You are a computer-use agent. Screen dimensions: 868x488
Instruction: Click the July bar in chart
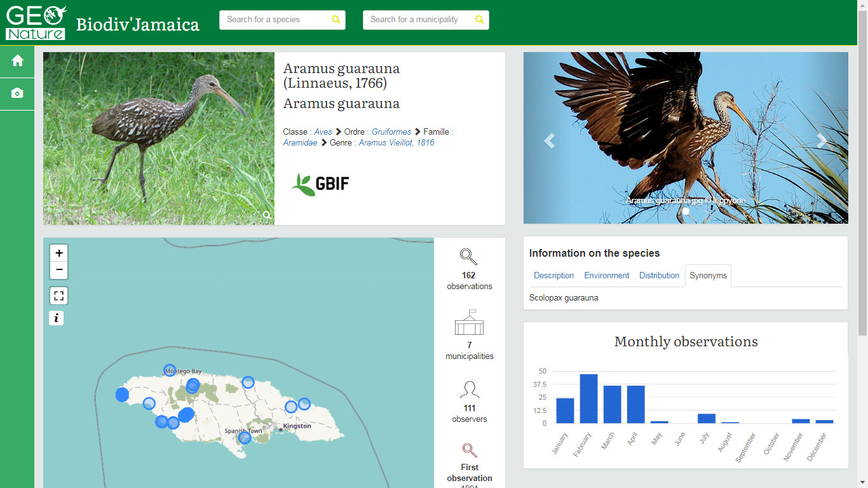coord(706,419)
